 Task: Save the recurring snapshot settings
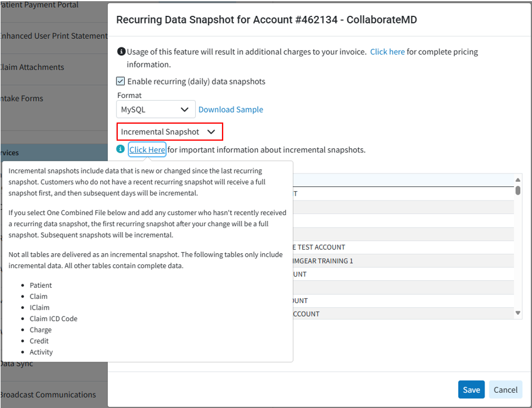tap(471, 390)
